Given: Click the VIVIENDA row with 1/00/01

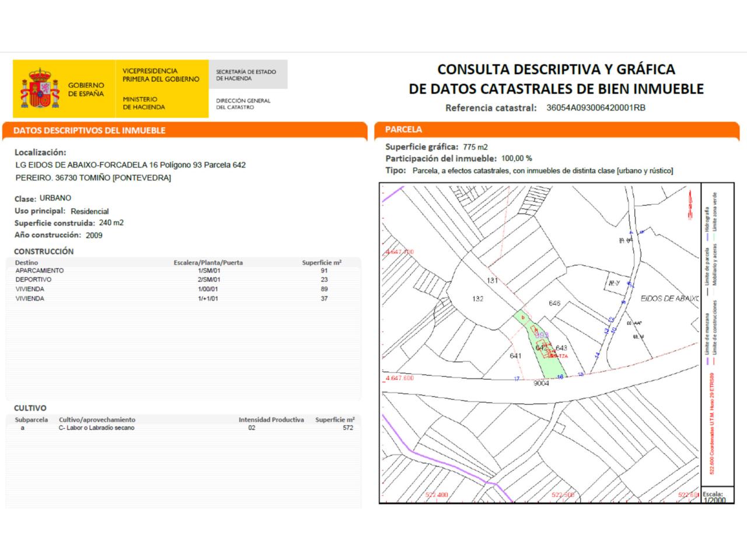Looking at the screenshot, I should tap(184, 289).
